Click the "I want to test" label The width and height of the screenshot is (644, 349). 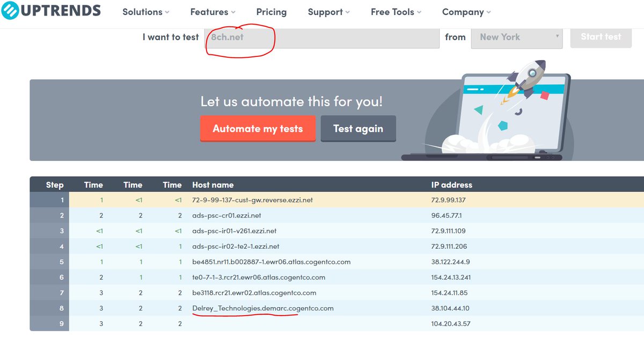(171, 38)
